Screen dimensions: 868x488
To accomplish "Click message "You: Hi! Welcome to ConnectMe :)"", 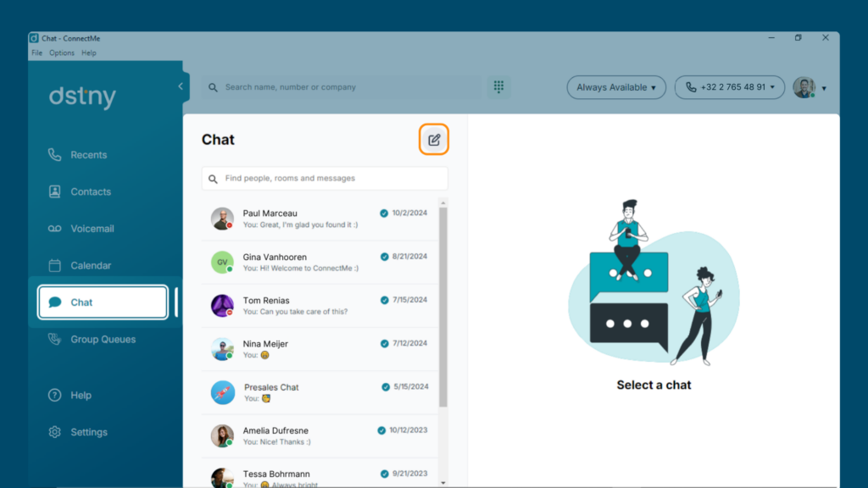I will [x=301, y=269].
